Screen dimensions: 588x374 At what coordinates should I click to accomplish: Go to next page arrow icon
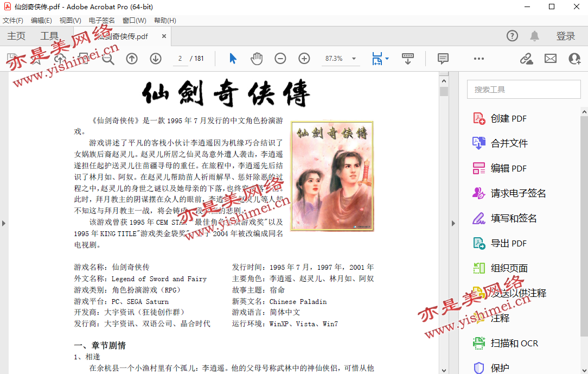(156, 59)
